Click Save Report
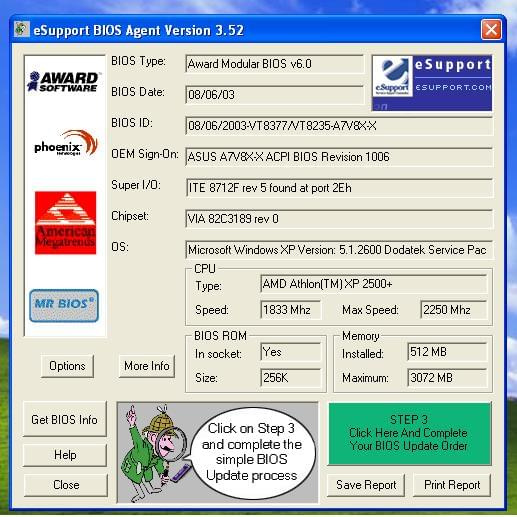 click(x=366, y=485)
